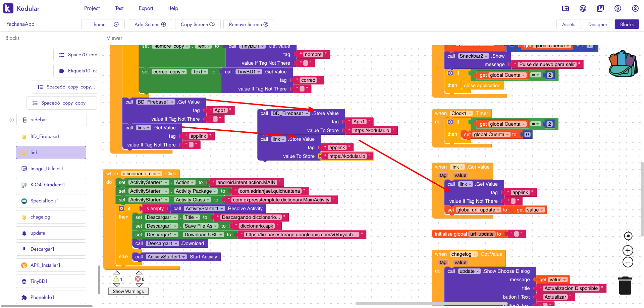Click the Add Screen button
Viewport: 644px width, 308px height.
coord(150,24)
